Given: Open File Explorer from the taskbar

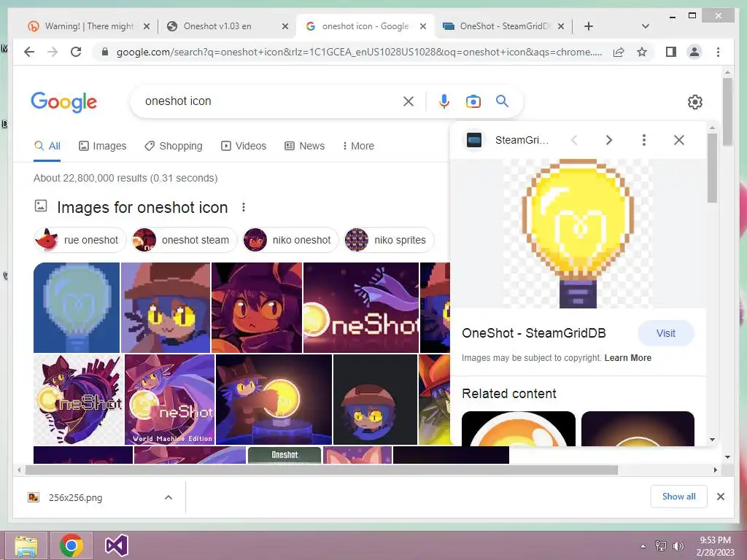Looking at the screenshot, I should [x=26, y=545].
